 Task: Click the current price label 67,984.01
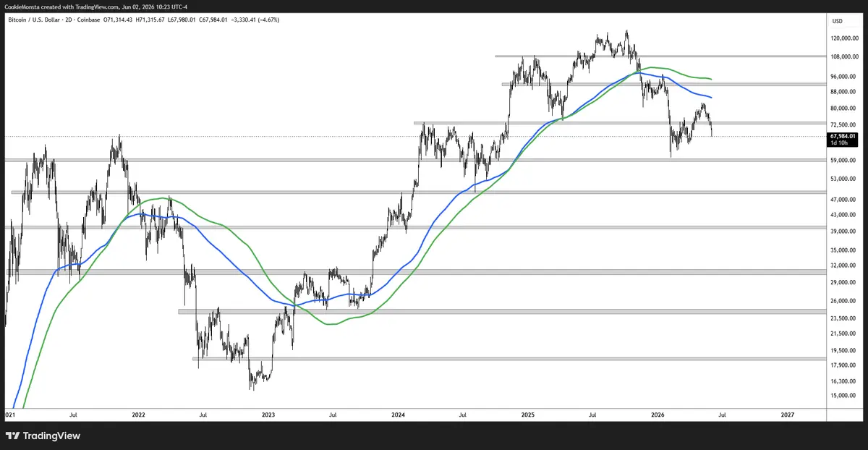click(843, 136)
